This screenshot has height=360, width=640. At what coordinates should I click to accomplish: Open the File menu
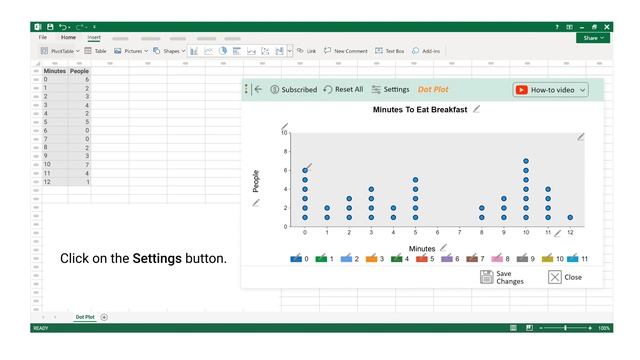(42, 37)
